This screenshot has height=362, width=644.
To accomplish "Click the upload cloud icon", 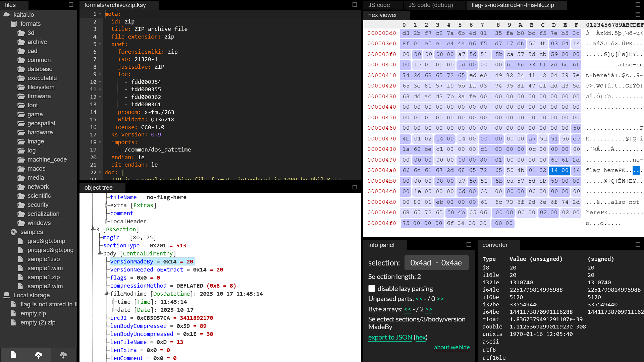I will click(x=39, y=355).
